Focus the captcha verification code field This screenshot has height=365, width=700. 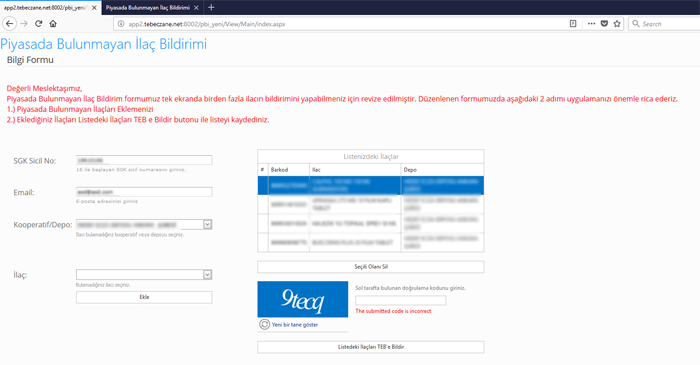pyautogui.click(x=400, y=300)
